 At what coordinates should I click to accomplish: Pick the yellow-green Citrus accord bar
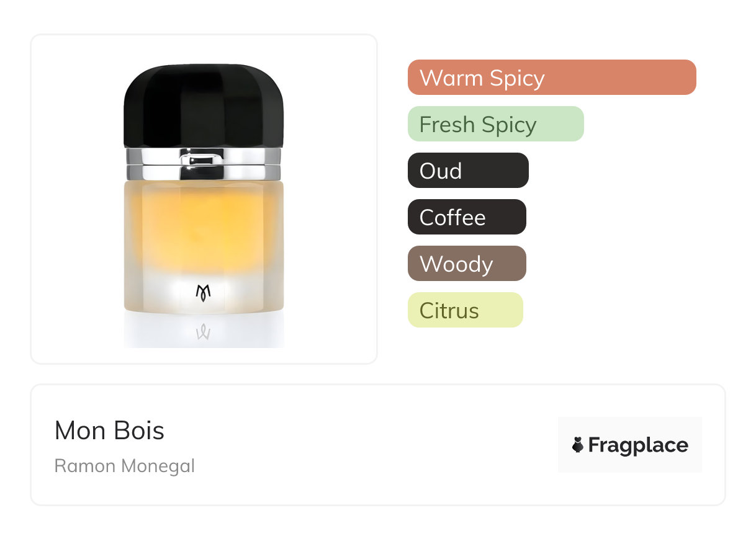pyautogui.click(x=465, y=310)
